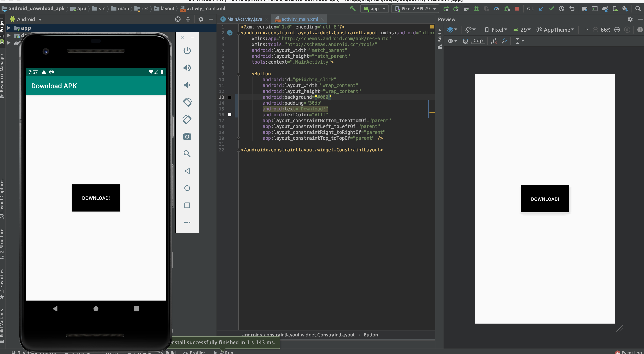Click the preview zoom level 66%
The image size is (644, 354).
tap(605, 30)
